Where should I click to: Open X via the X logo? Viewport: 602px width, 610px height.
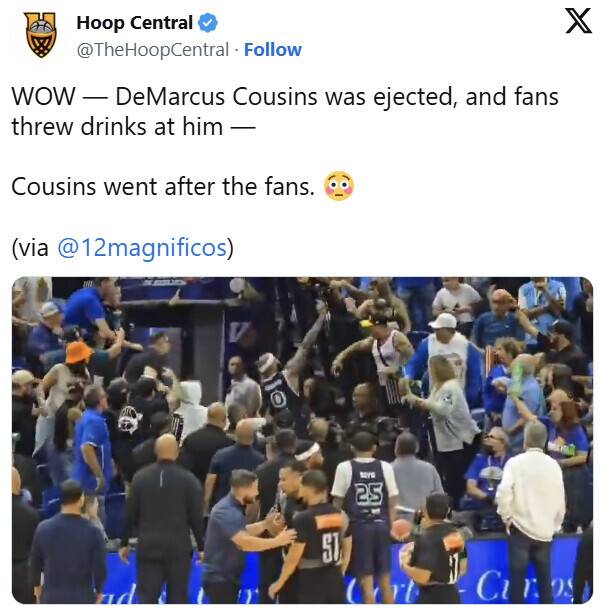tap(578, 21)
